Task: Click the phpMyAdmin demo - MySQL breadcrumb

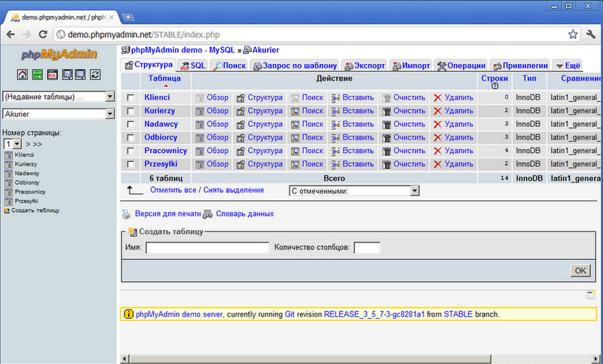Action: click(x=182, y=50)
